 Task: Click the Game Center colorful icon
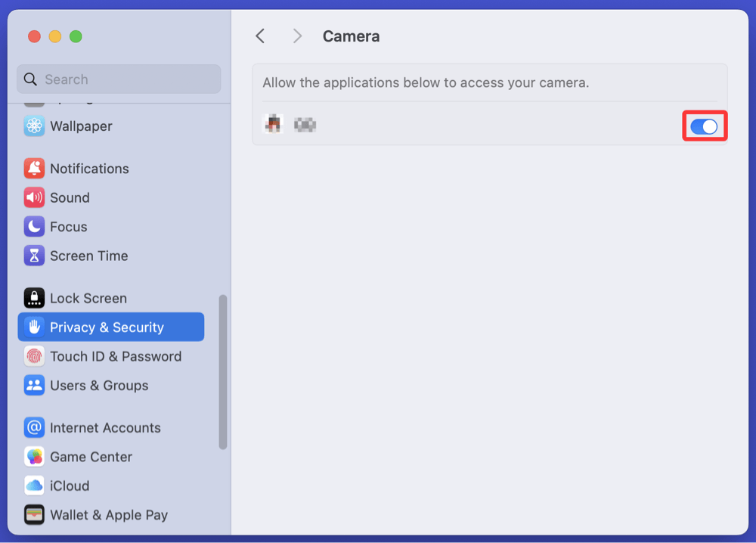click(34, 457)
